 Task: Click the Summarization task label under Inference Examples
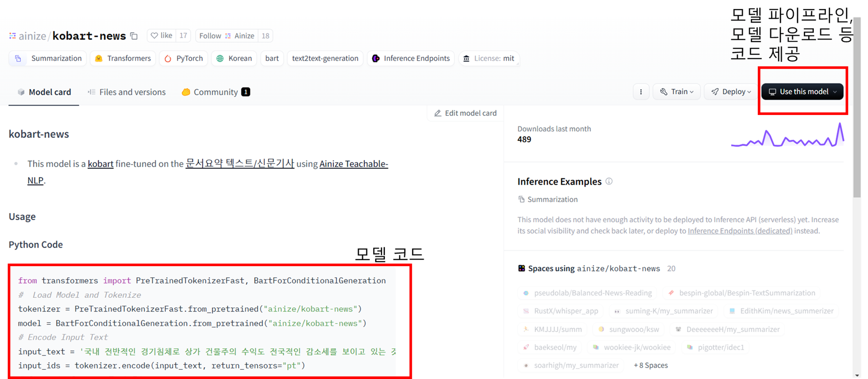(548, 199)
